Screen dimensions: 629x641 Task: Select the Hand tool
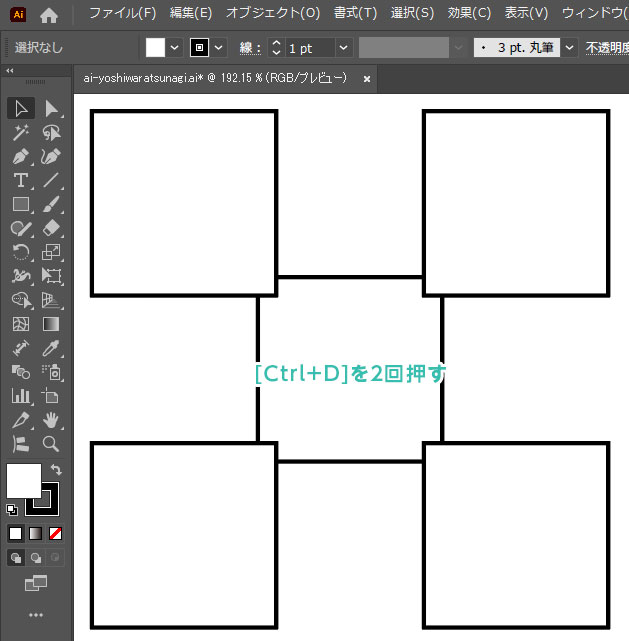click(x=51, y=420)
